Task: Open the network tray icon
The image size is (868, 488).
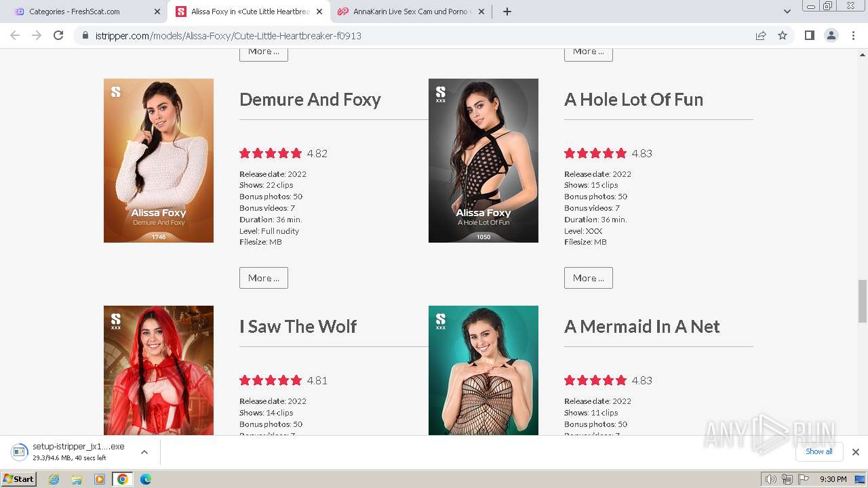Action: (787, 479)
